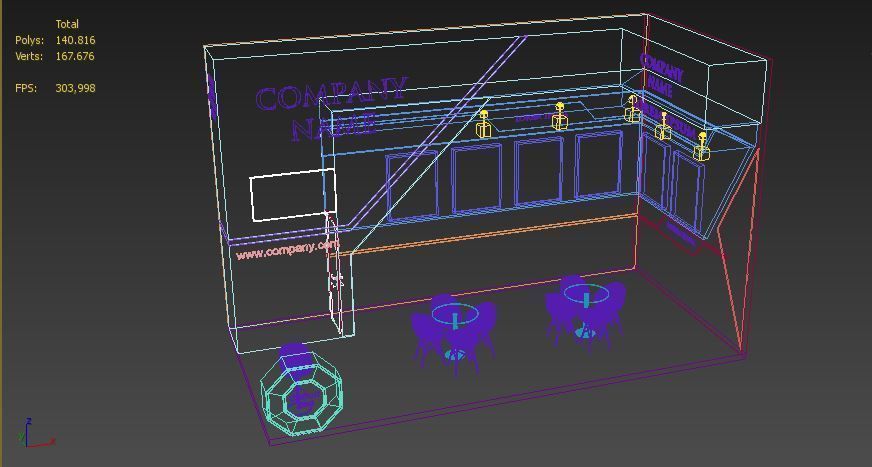Select the large COMPANY NAME text on back wall

point(331,109)
